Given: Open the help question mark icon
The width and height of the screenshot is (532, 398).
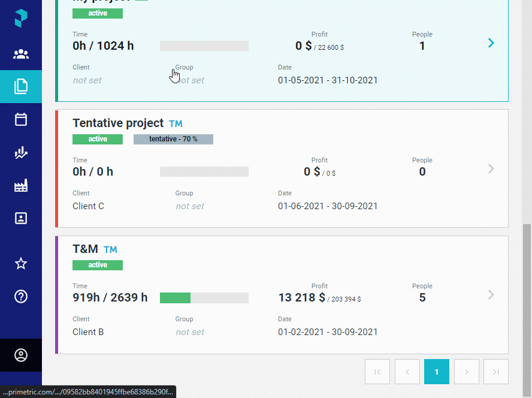Looking at the screenshot, I should tap(21, 297).
